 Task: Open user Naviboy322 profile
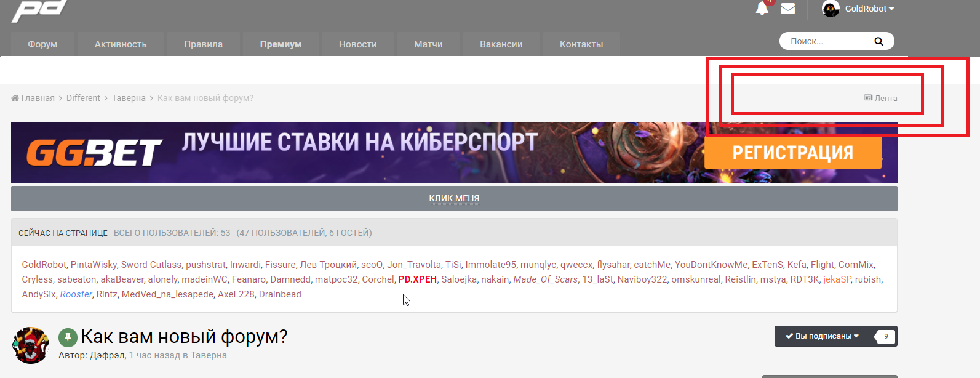pyautogui.click(x=642, y=279)
